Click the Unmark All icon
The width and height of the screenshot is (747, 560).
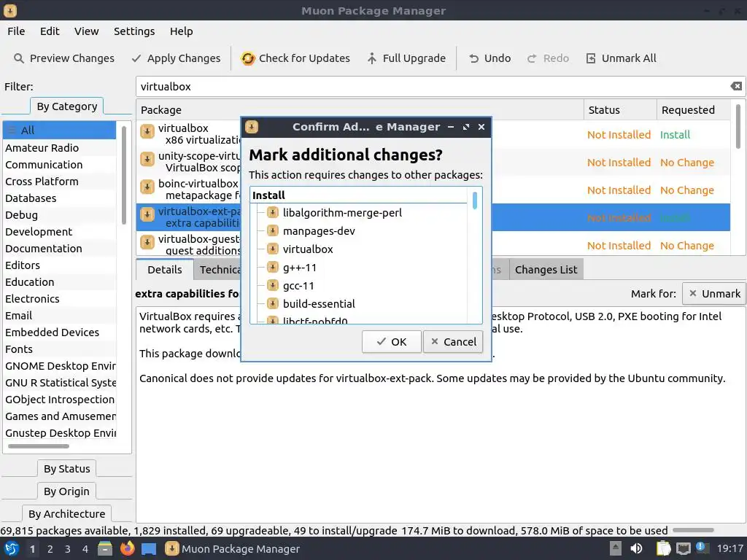(591, 58)
